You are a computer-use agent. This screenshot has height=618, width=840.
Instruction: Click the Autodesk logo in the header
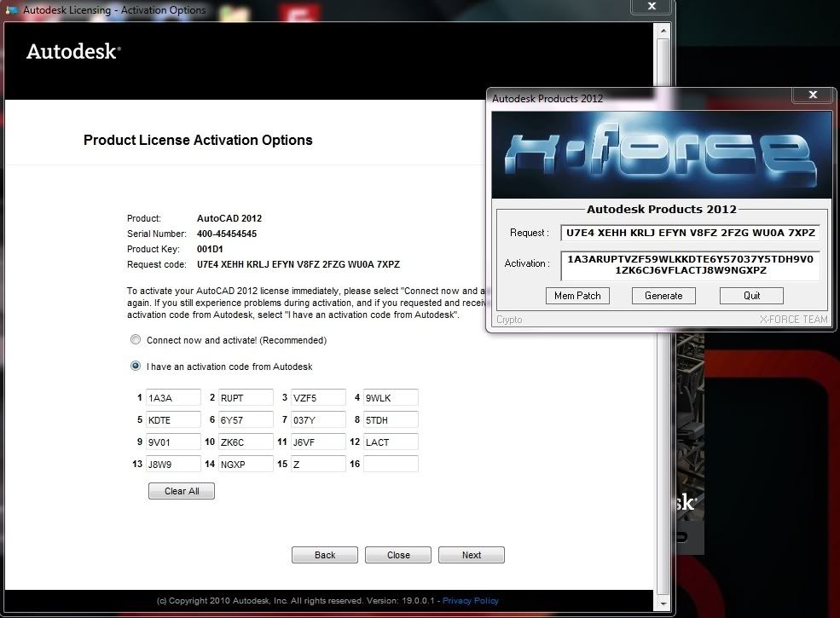tap(73, 51)
